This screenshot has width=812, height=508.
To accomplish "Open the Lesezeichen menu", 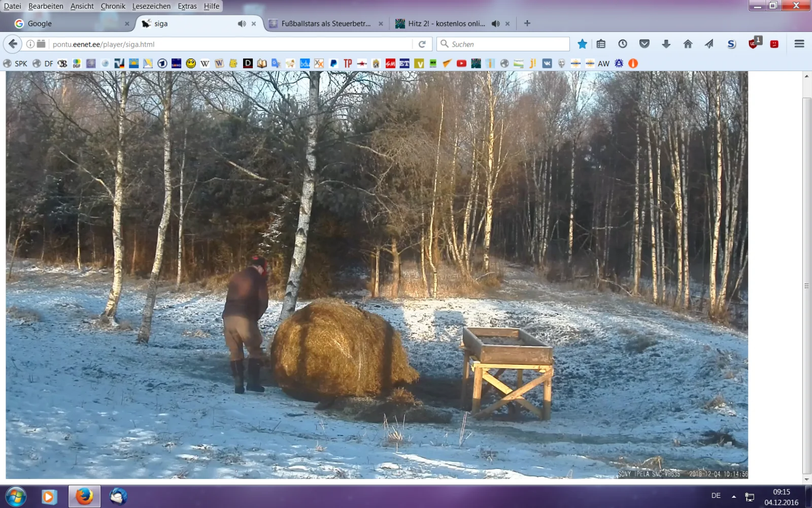I will point(151,6).
